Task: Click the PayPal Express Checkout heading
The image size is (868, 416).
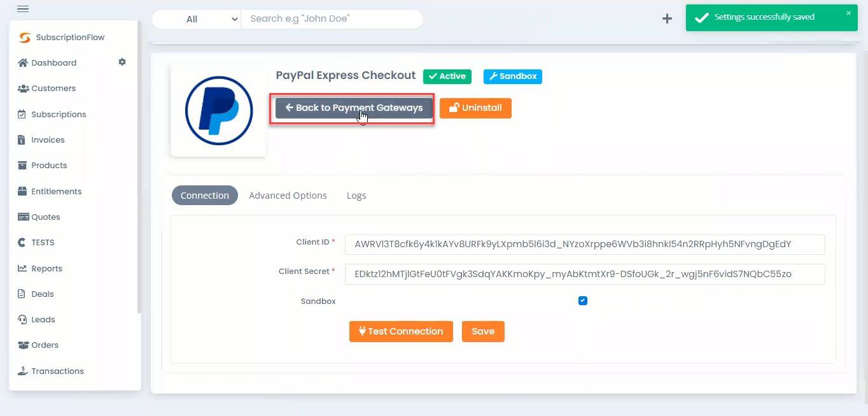Action: (x=346, y=75)
